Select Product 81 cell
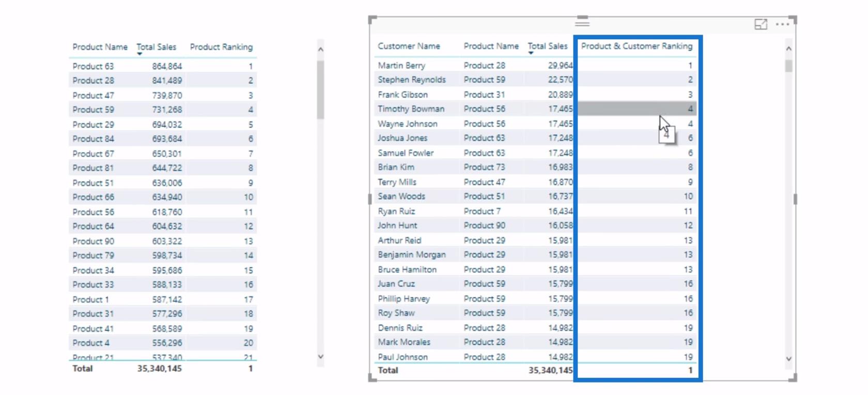 [93, 168]
